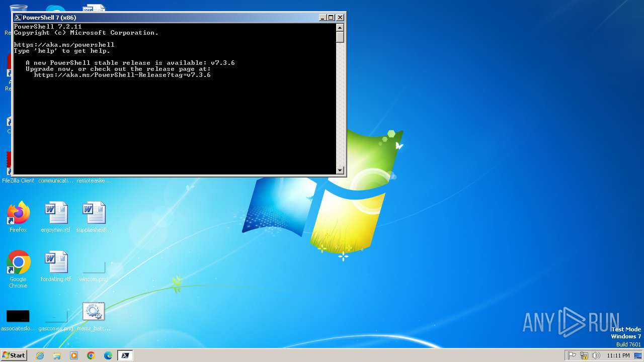644x362 pixels.
Task: Open the Firefox desktop shortcut
Action: 18,217
